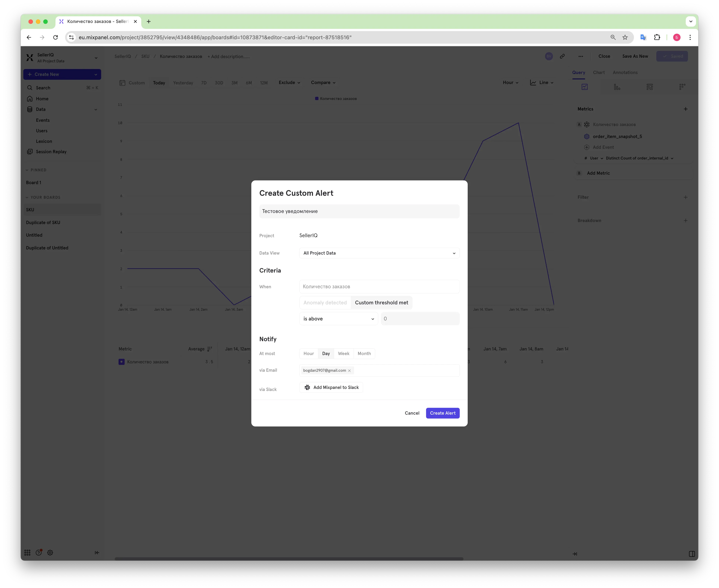Open Events in the sidebar

(43, 120)
